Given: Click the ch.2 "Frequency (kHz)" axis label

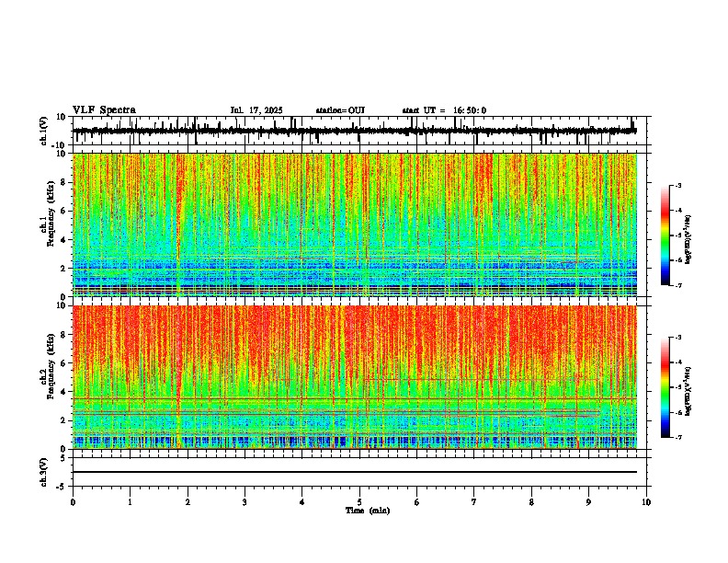Looking at the screenshot, I should pos(51,366).
